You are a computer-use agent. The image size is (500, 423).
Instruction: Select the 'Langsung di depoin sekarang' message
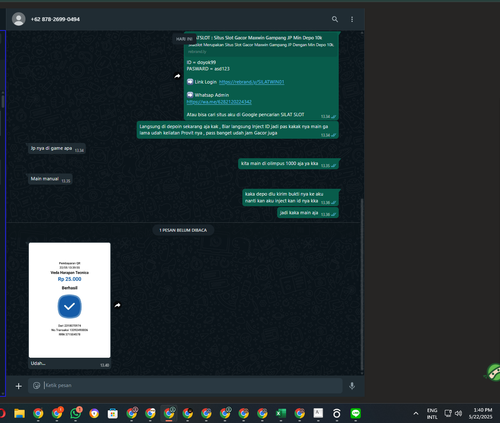tap(238, 130)
